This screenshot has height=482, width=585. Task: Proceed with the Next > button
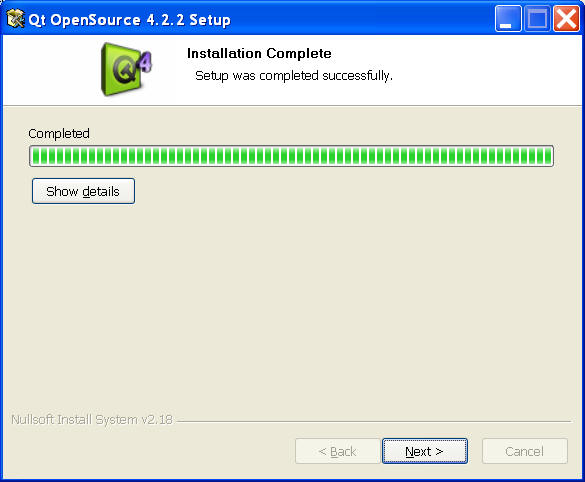pyautogui.click(x=425, y=451)
